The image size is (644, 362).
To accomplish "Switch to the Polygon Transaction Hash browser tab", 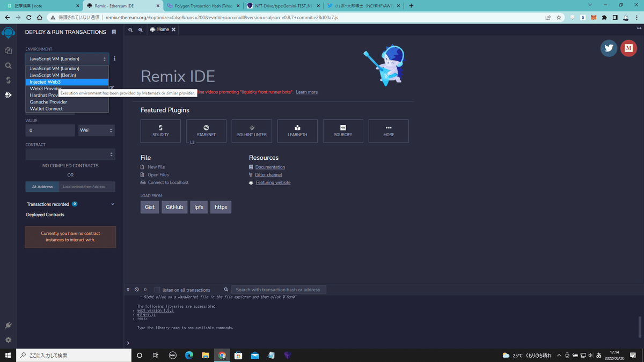I will (203, 6).
